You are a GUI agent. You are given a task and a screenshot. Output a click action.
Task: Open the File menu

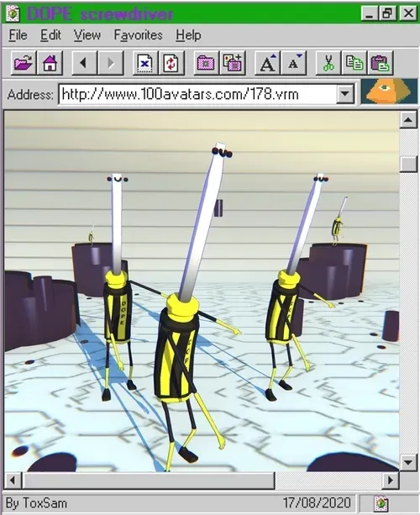click(x=18, y=34)
